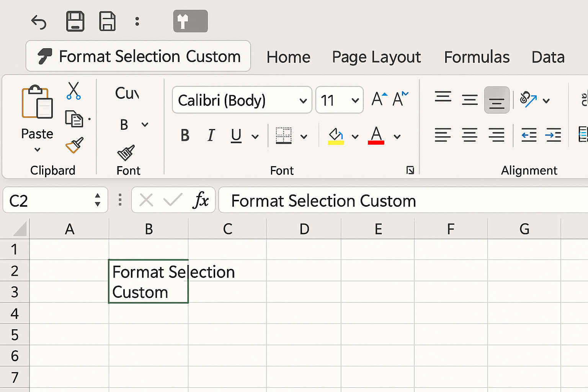Click the second Save As disk icon
The width and height of the screenshot is (588, 392).
pyautogui.click(x=107, y=21)
